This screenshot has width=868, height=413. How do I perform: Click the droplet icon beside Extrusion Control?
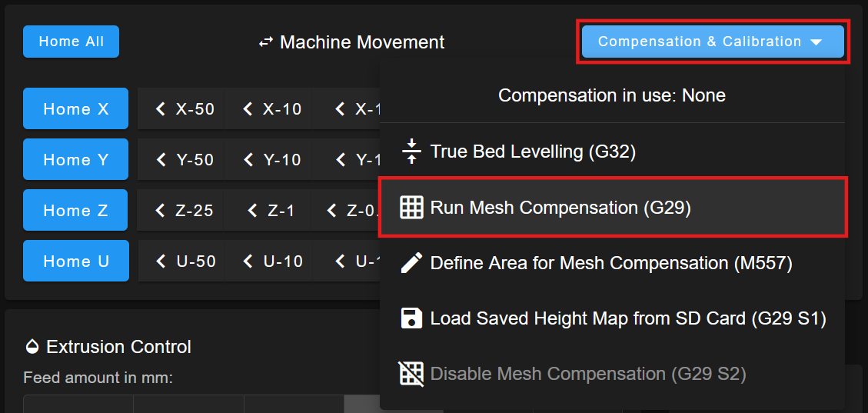[x=32, y=347]
